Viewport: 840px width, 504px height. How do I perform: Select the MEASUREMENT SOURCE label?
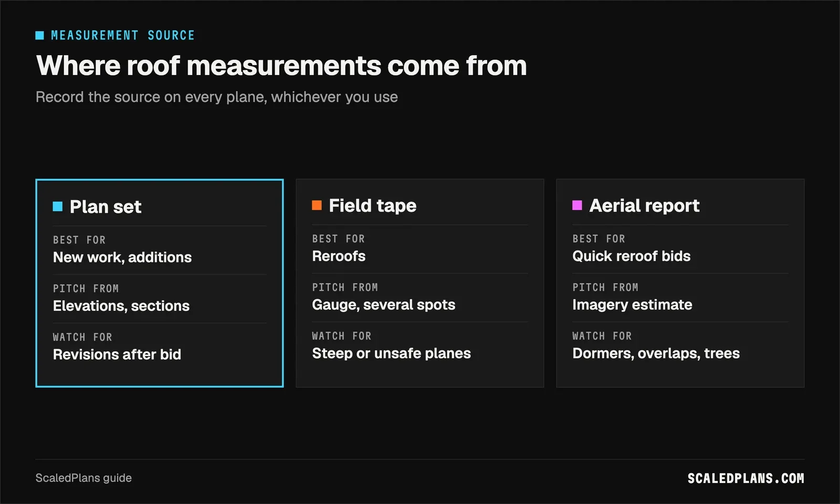pos(123,35)
